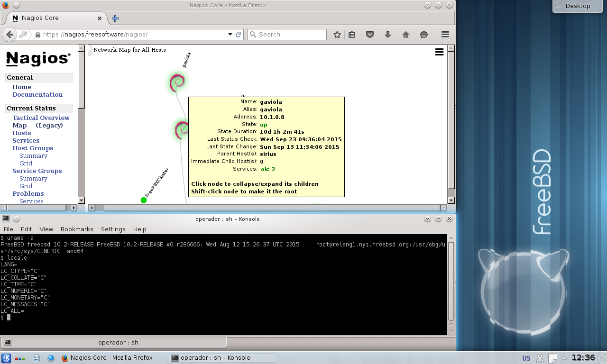This screenshot has width=607, height=364.
Task: Open the Desktop toolbox widget
Action: [578, 6]
